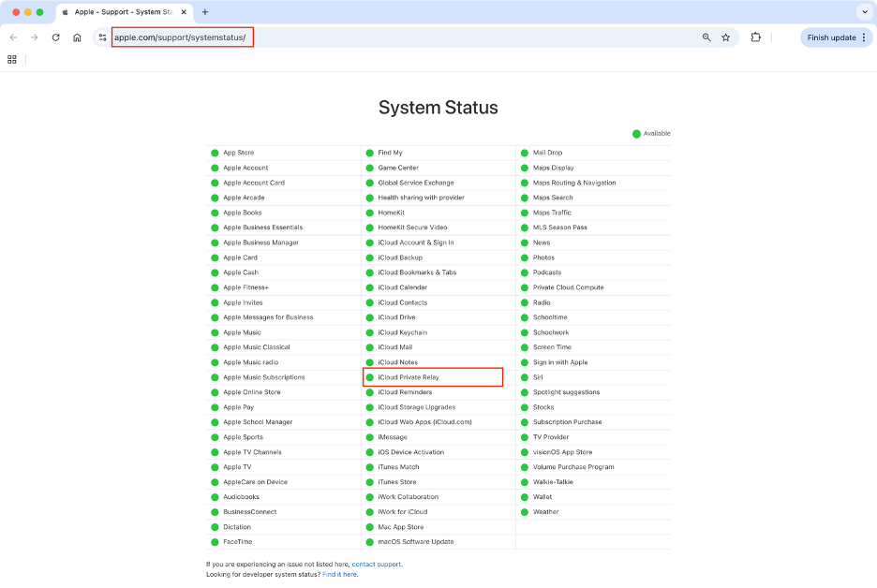Expand the browser options with the down arrow
Screen dimensions: 877x588
(x=864, y=12)
